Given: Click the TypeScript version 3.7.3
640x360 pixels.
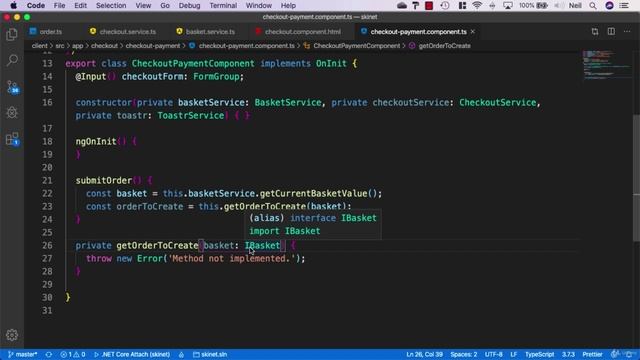Looking at the screenshot, I should tap(568, 354).
